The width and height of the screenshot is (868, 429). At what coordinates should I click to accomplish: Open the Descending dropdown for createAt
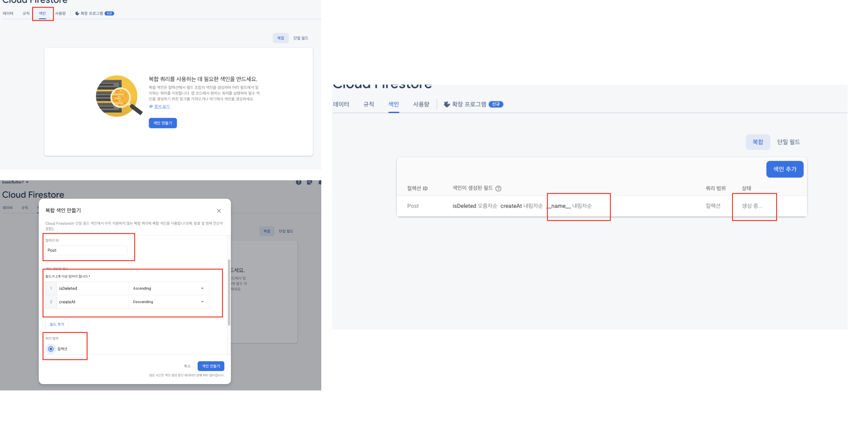168,302
